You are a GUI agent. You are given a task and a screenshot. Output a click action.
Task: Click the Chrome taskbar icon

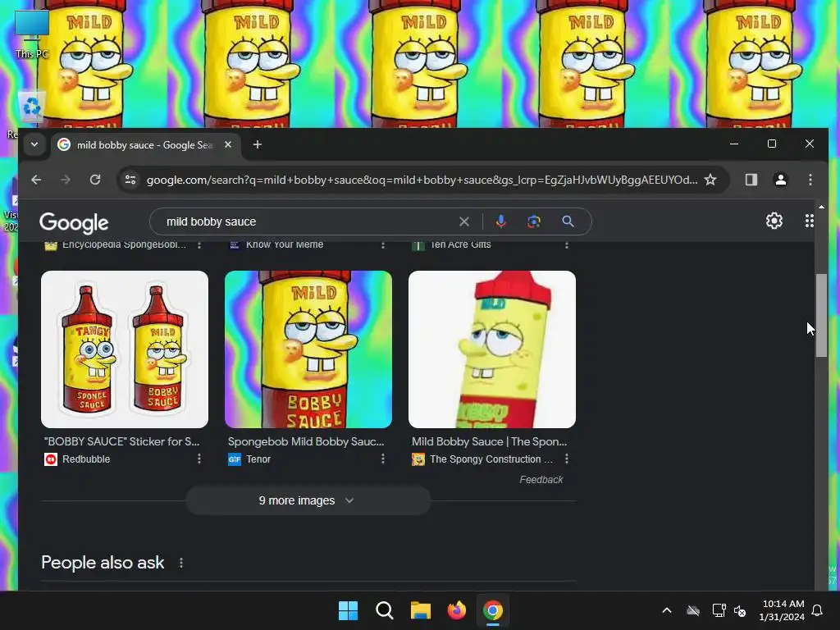pos(493,610)
